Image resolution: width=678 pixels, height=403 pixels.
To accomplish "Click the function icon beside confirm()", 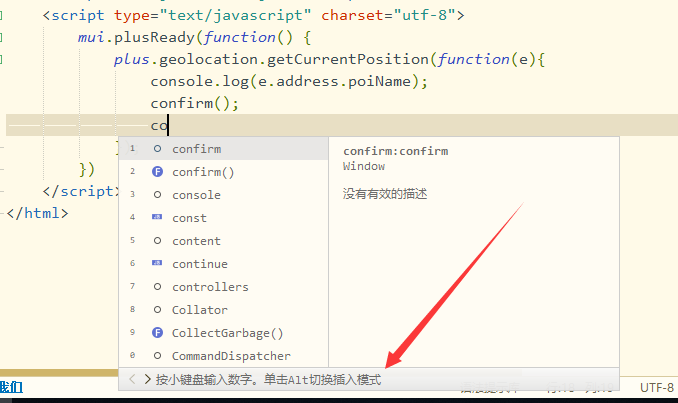I will click(157, 172).
